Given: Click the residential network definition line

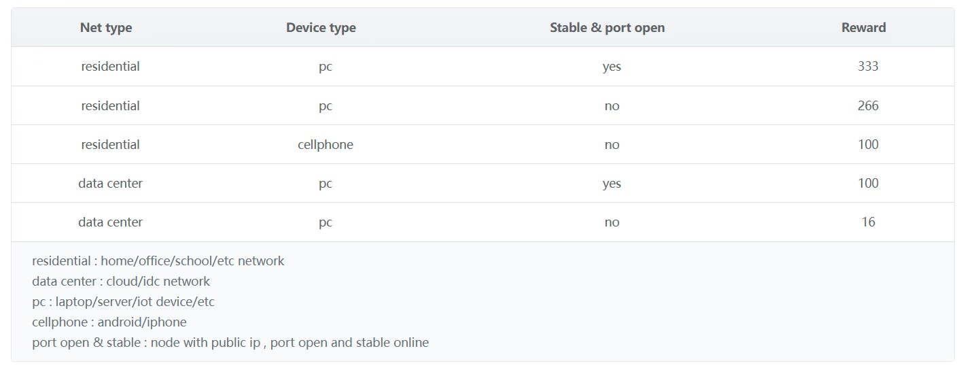Looking at the screenshot, I should point(158,261).
